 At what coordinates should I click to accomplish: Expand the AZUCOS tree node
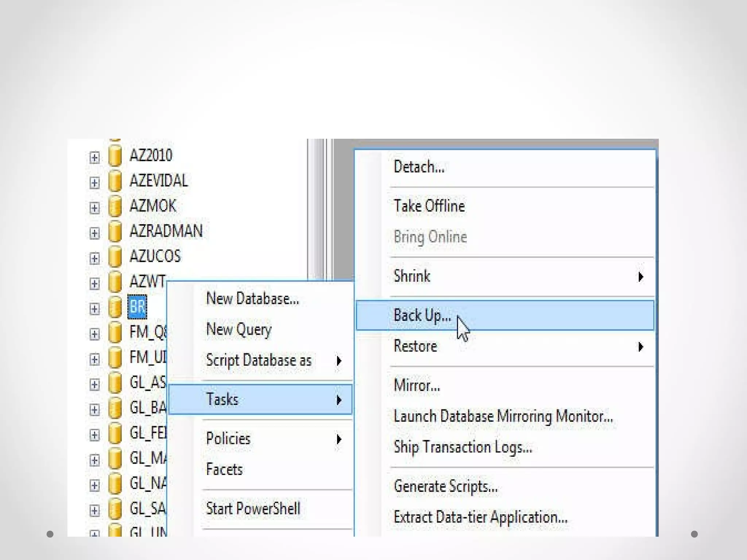[94, 258]
